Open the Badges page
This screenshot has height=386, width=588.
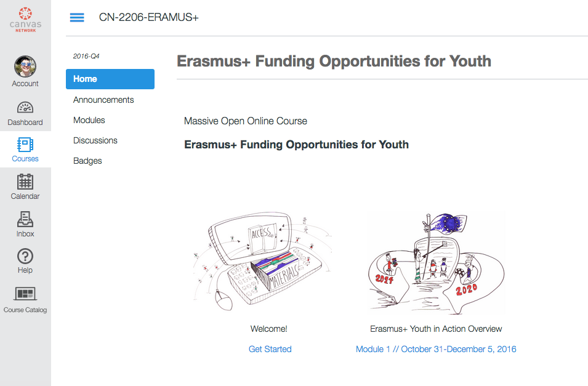tap(87, 161)
